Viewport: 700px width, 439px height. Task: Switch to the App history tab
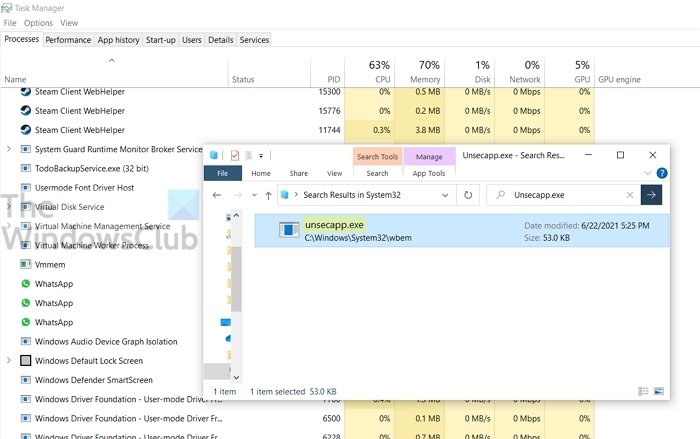(118, 40)
